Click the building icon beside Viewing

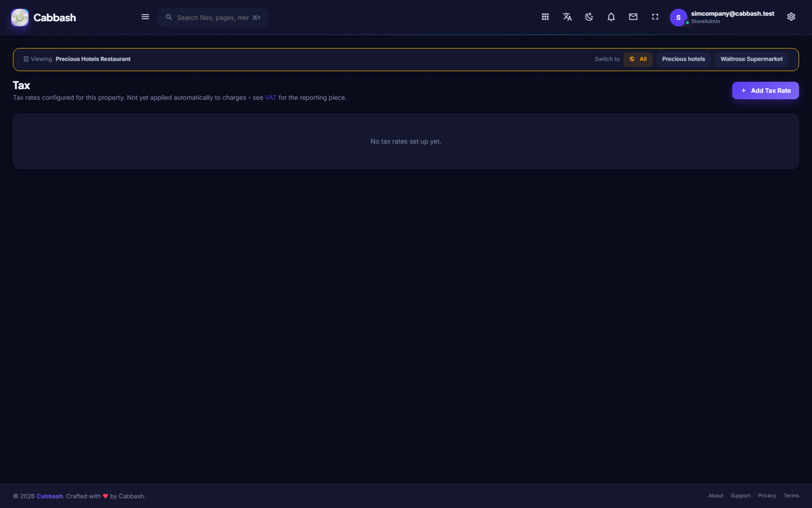(26, 59)
